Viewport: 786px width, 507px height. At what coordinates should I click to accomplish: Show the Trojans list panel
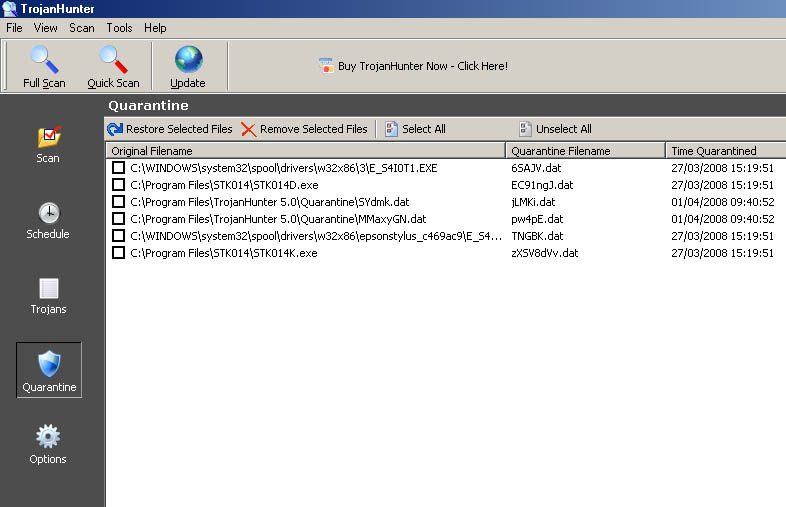(49, 296)
